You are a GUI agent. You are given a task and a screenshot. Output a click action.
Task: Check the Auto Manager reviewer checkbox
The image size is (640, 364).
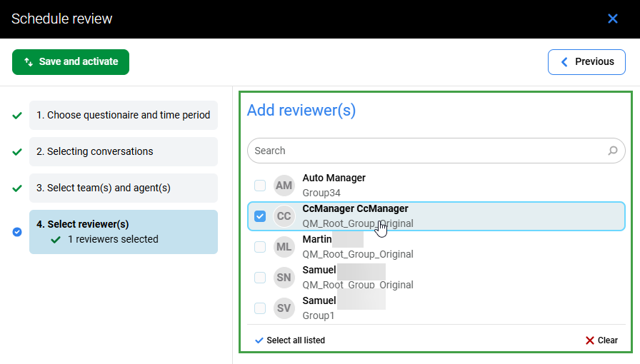[x=260, y=186]
